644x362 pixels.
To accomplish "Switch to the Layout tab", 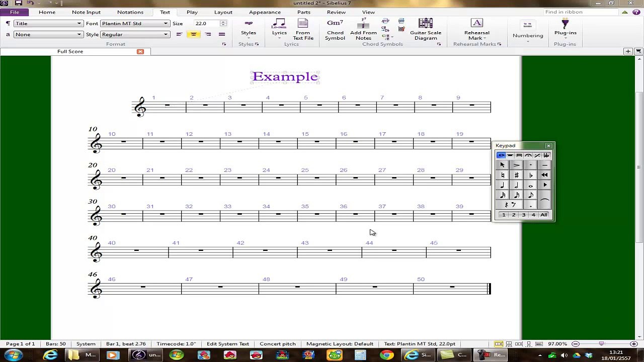I will pyautogui.click(x=223, y=12).
